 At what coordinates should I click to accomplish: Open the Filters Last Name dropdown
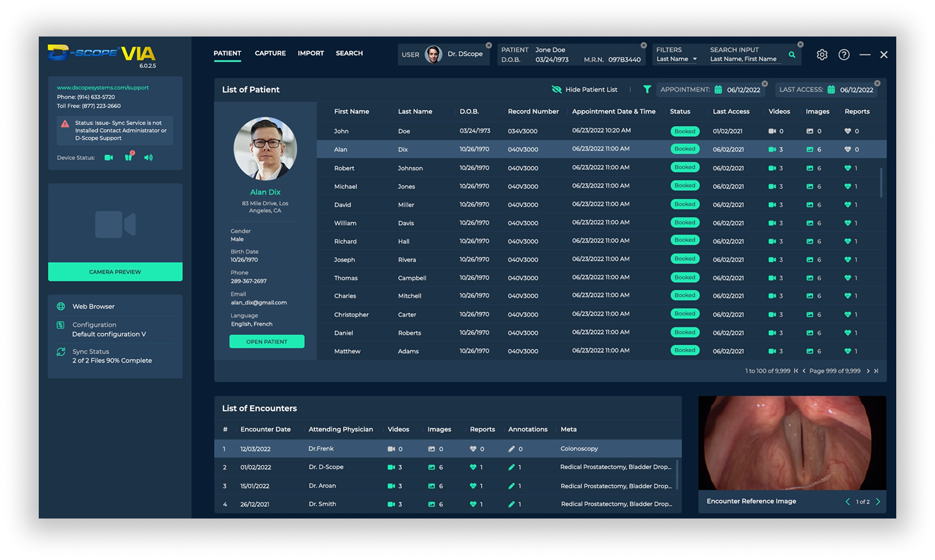click(x=676, y=59)
